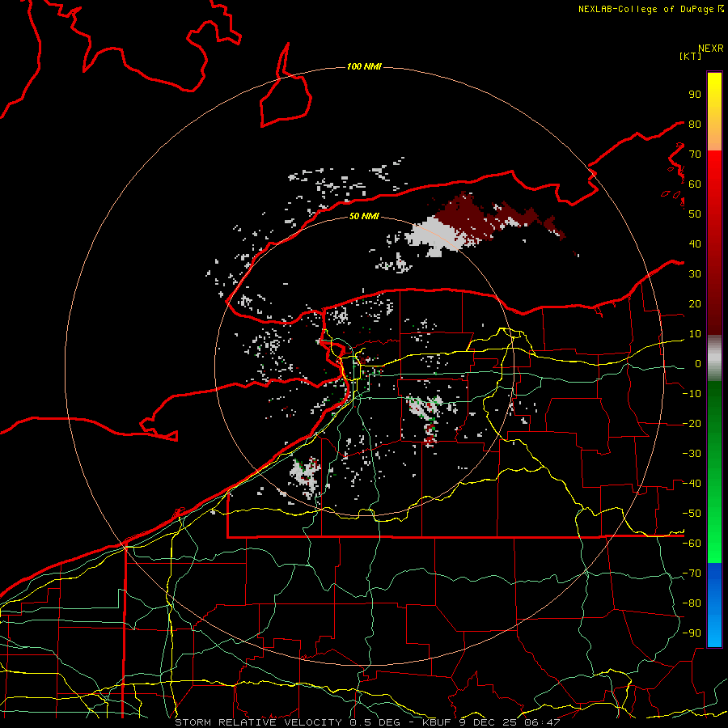Click the -50 value on velocity scale
The height and width of the screenshot is (728, 728).
coord(692,513)
